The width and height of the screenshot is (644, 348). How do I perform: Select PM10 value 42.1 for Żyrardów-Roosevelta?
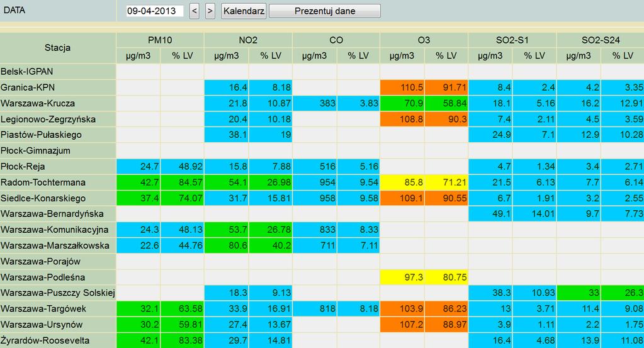coord(138,340)
